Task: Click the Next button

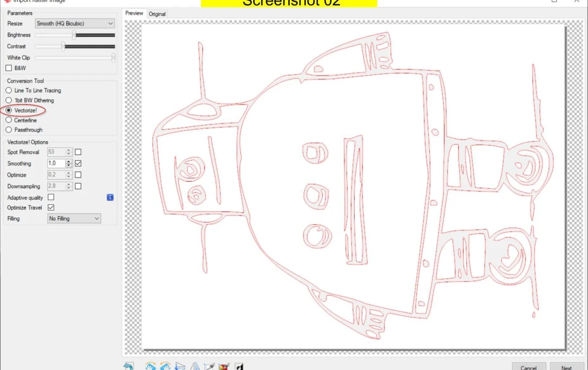Action: (566, 367)
